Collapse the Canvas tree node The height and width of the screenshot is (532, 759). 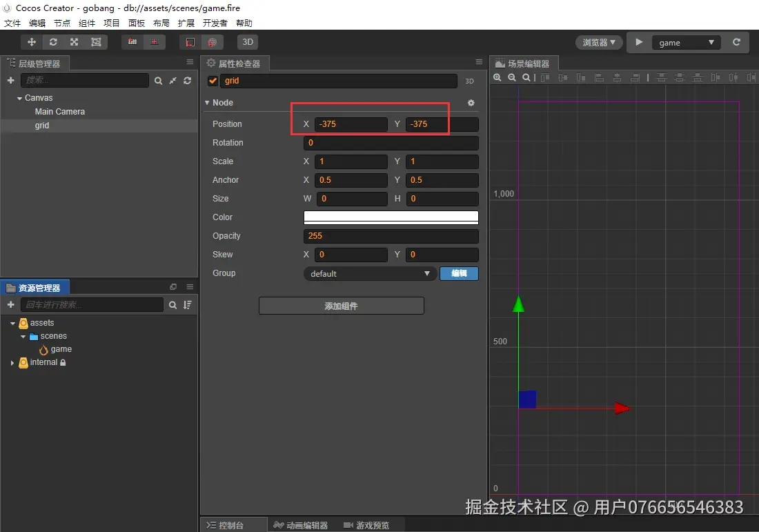[19, 98]
